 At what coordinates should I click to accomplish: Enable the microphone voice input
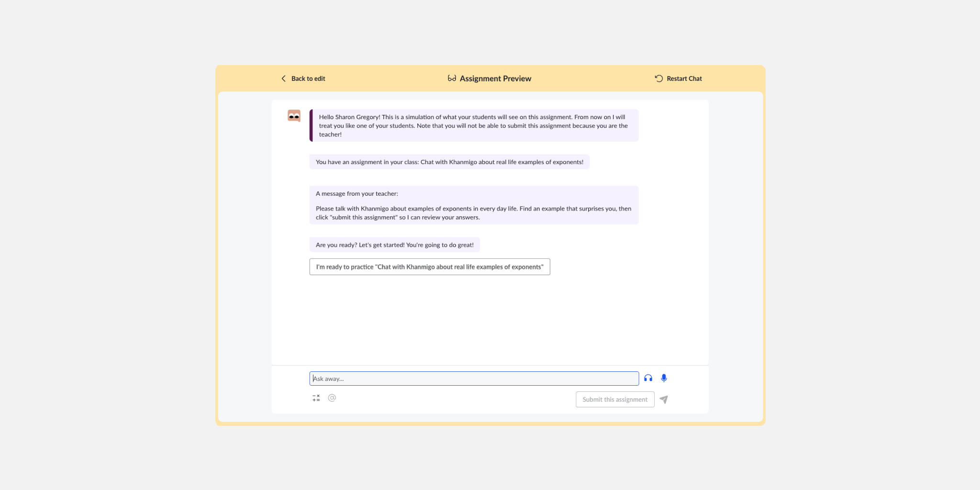664,378
